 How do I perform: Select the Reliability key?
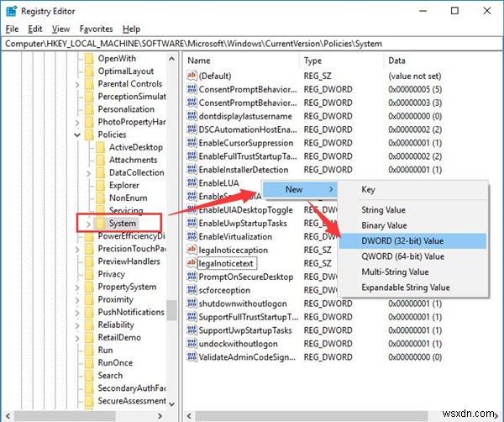116,324
